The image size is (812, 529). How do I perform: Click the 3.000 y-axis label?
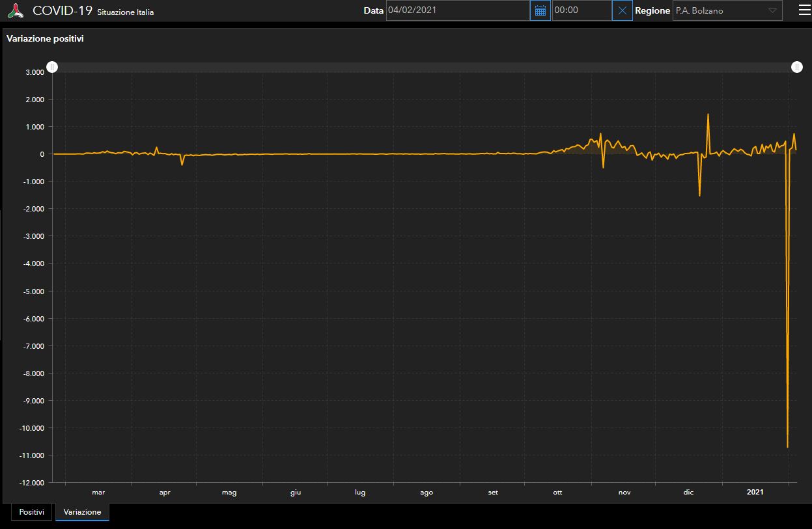[35, 72]
